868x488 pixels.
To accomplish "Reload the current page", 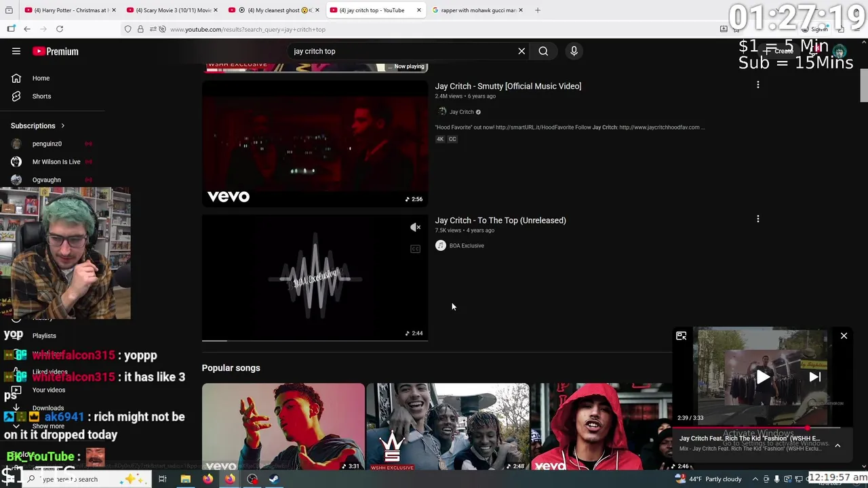I will pos(60,29).
